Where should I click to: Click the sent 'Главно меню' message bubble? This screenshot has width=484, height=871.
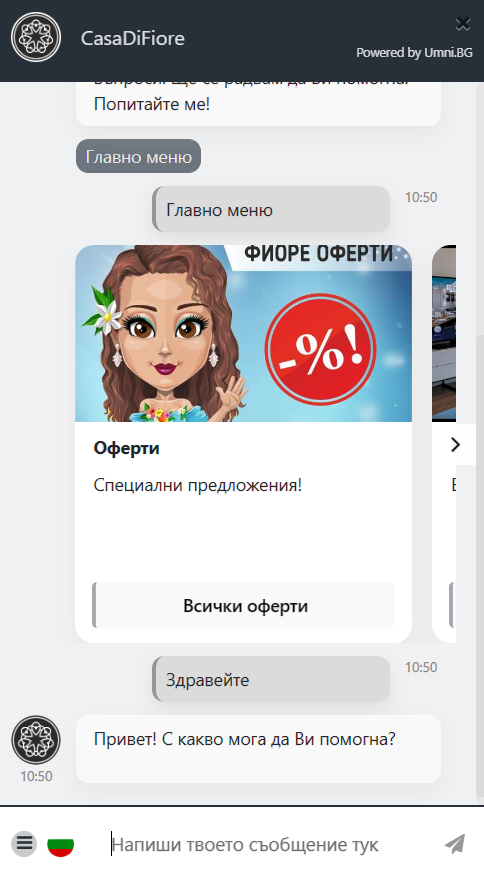click(x=271, y=209)
